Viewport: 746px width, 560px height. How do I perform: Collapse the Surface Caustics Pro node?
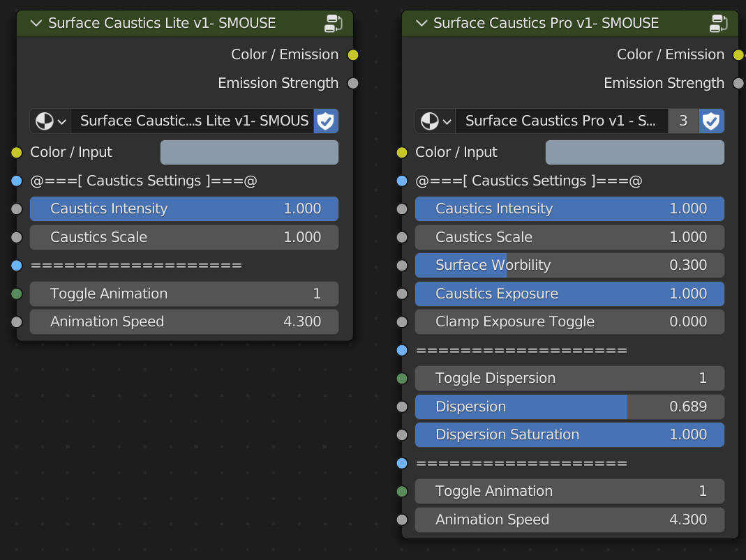pyautogui.click(x=421, y=23)
